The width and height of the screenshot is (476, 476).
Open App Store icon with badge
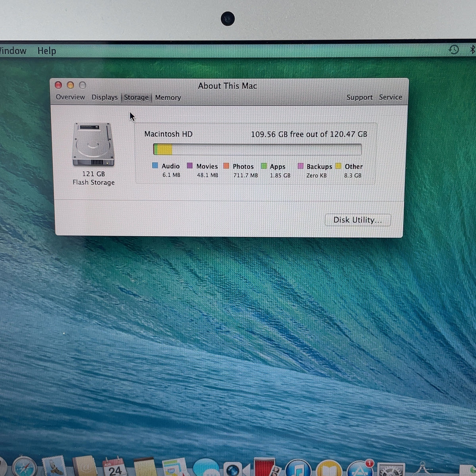point(360,468)
